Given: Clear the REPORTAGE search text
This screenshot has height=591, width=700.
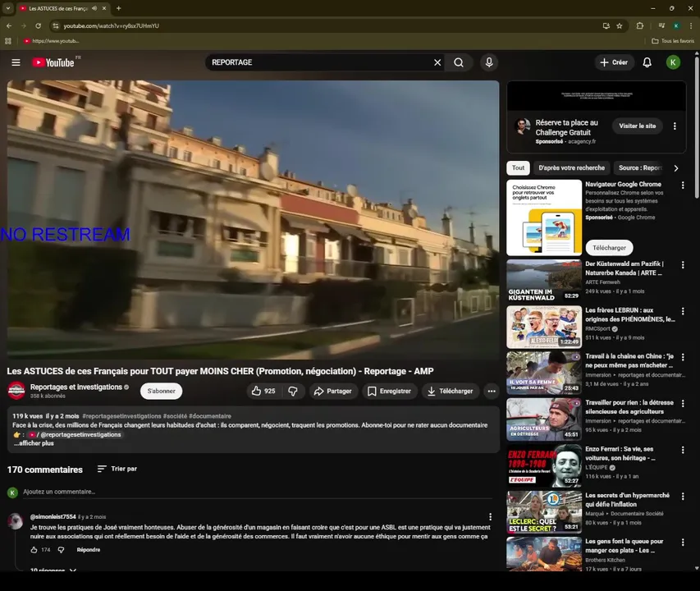Looking at the screenshot, I should coord(437,62).
